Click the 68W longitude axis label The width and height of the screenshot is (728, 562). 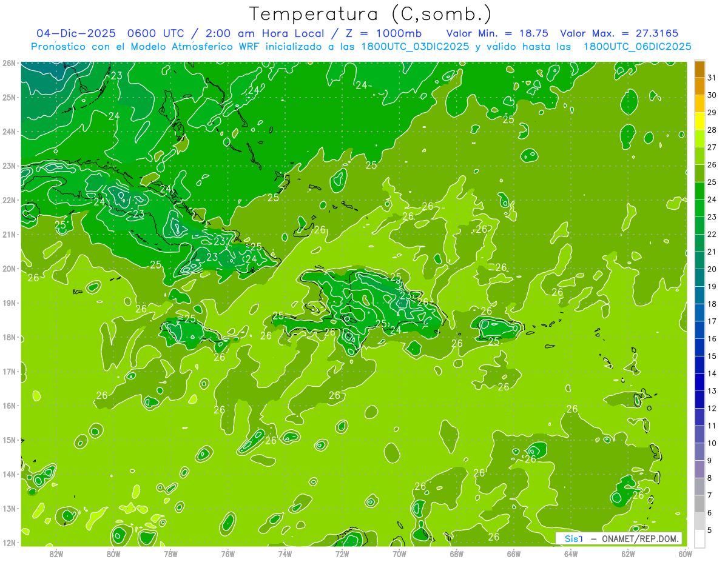(456, 553)
